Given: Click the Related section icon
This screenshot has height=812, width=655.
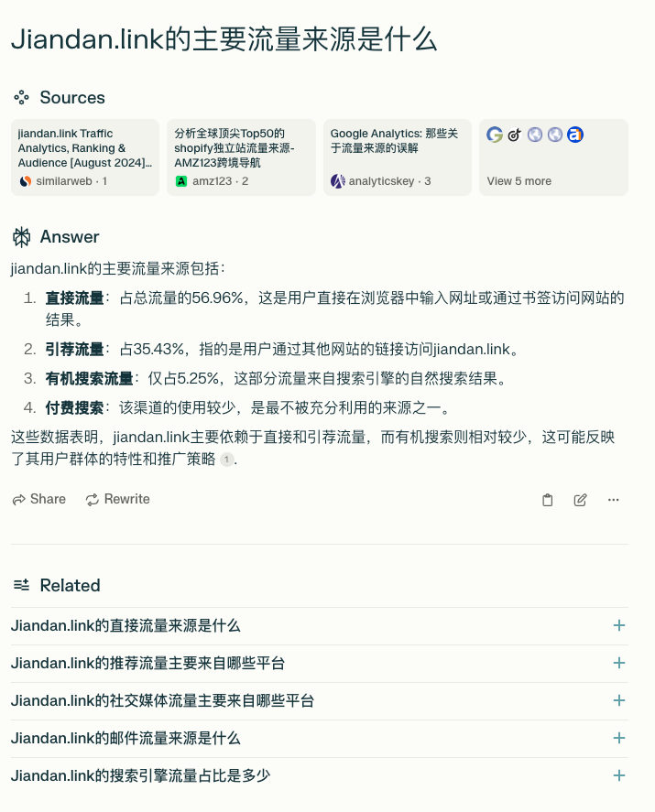Looking at the screenshot, I should 21,585.
